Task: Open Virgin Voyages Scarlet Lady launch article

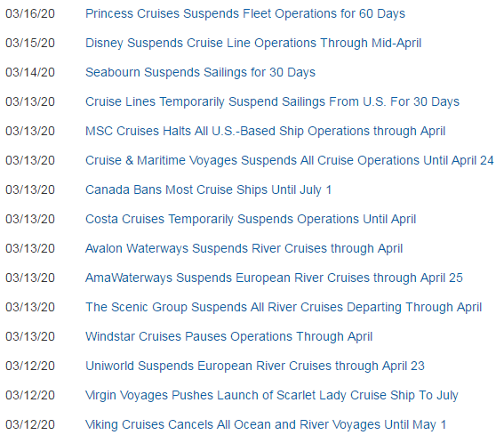Action: pos(272,396)
